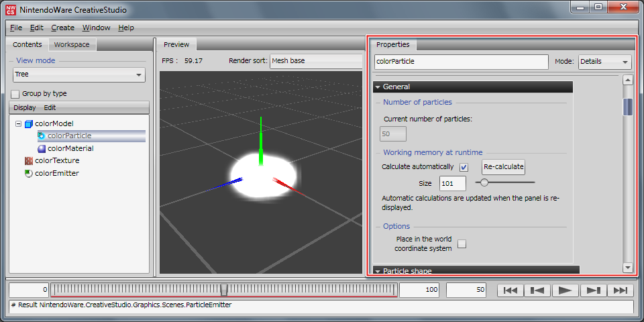The width and height of the screenshot is (644, 322).
Task: Click the colorParticle name input field
Action: pos(461,62)
